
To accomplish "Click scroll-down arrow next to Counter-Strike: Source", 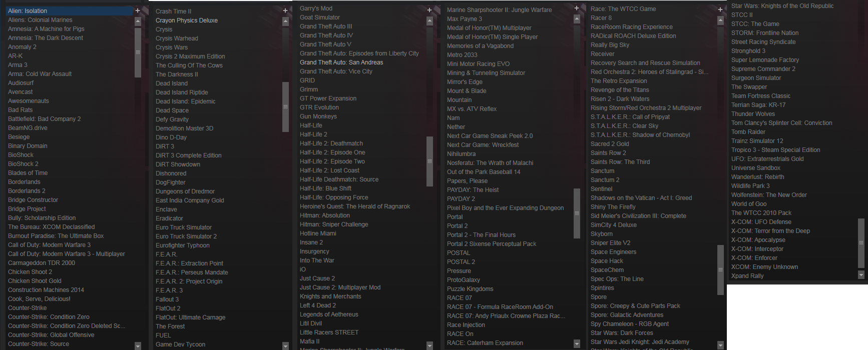I will (138, 345).
